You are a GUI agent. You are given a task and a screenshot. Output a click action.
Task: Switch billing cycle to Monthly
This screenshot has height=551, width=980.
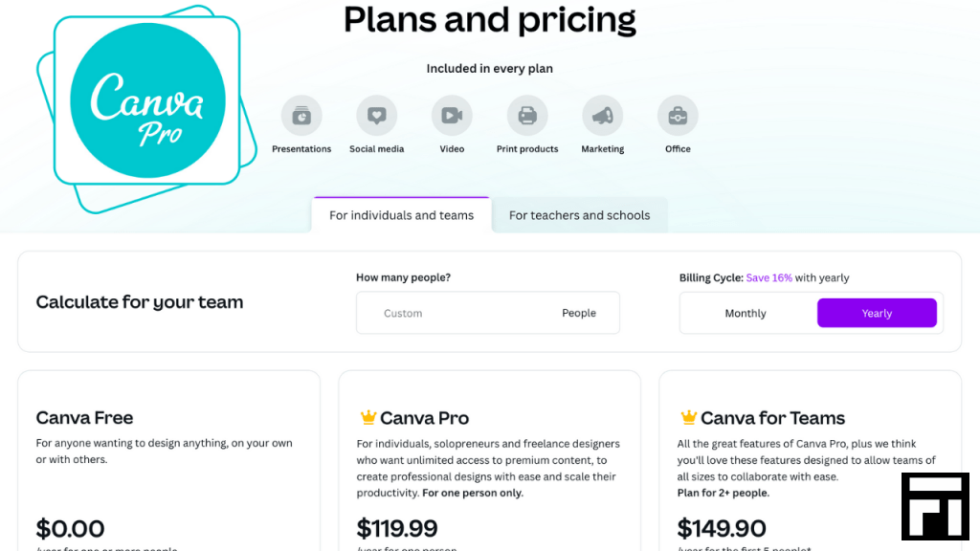click(x=746, y=313)
